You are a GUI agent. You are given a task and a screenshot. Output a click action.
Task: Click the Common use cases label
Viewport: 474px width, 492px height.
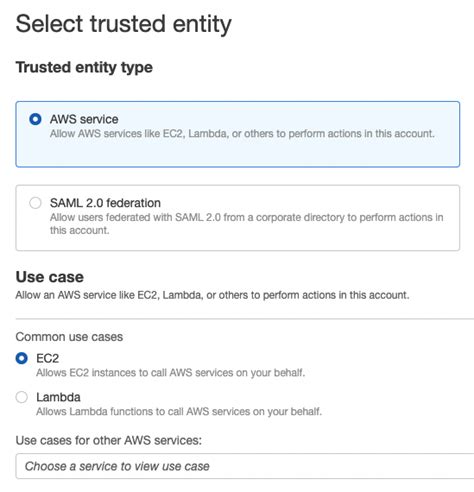pos(69,337)
